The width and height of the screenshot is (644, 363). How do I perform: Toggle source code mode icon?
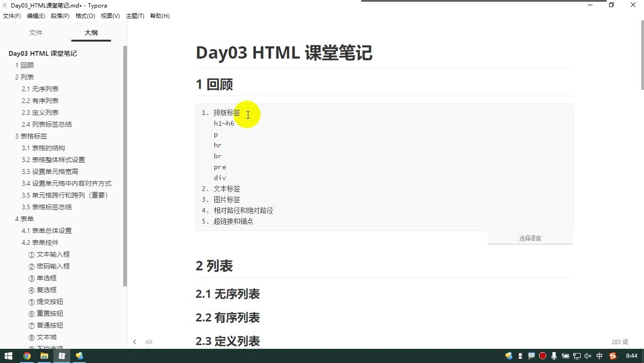149,342
